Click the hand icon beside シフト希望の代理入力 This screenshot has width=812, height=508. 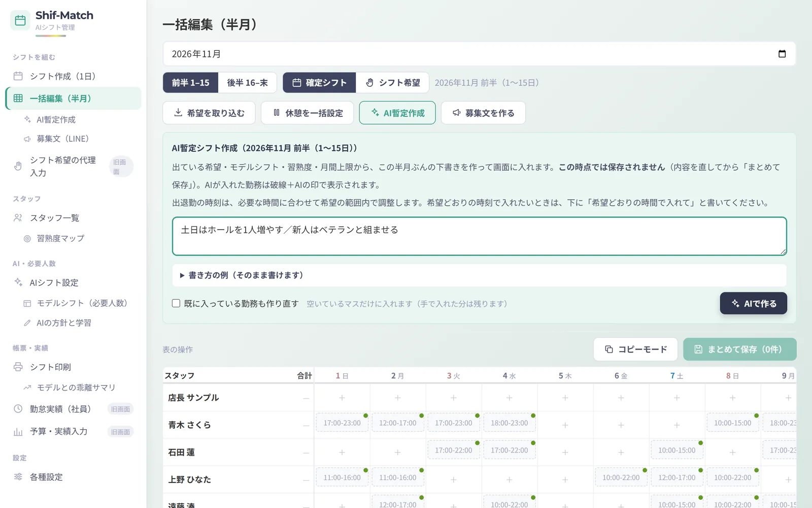click(x=18, y=166)
